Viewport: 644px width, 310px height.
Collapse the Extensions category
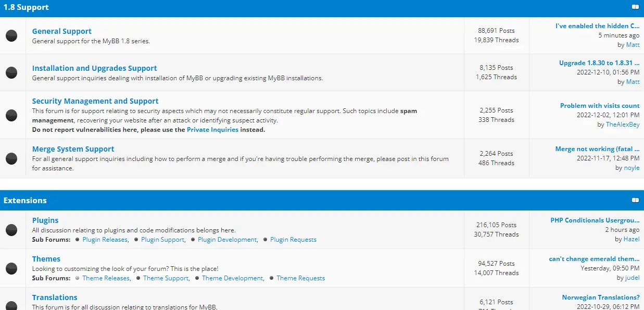(635, 200)
